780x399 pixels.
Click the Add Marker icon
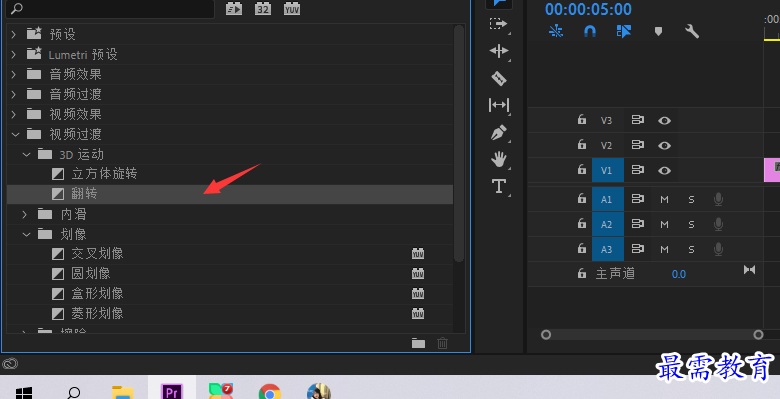coord(658,31)
